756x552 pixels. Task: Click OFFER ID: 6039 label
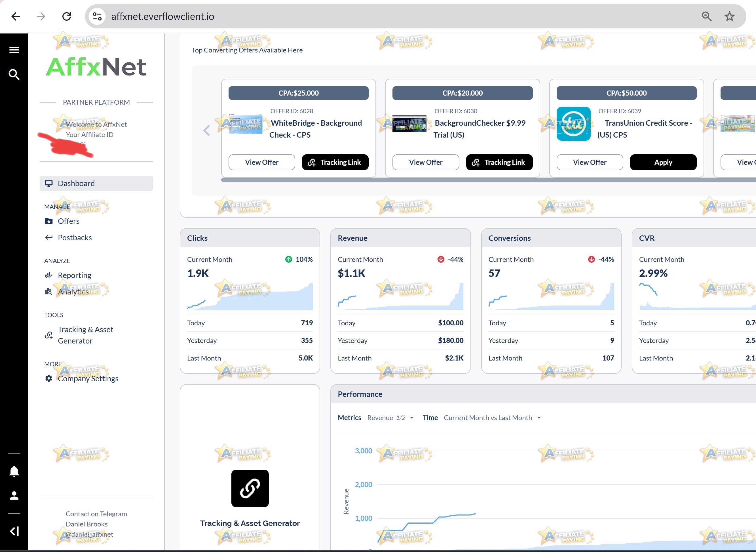620,111
